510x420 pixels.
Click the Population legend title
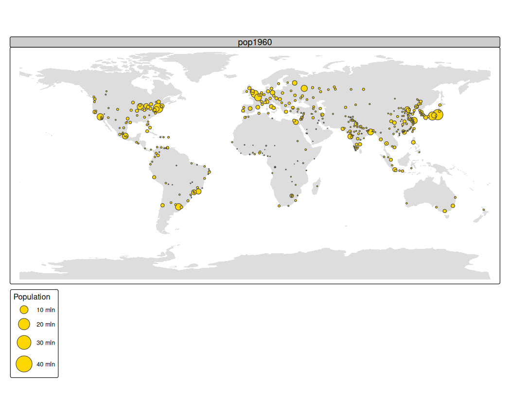[x=32, y=297]
